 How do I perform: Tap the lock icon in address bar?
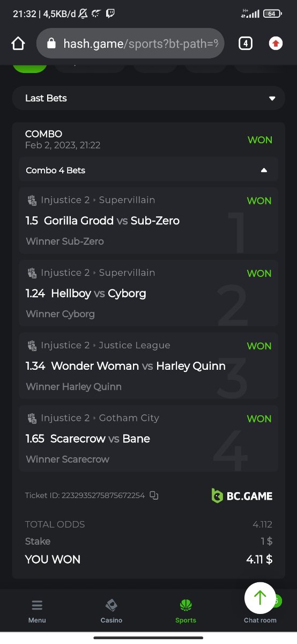[x=51, y=43]
